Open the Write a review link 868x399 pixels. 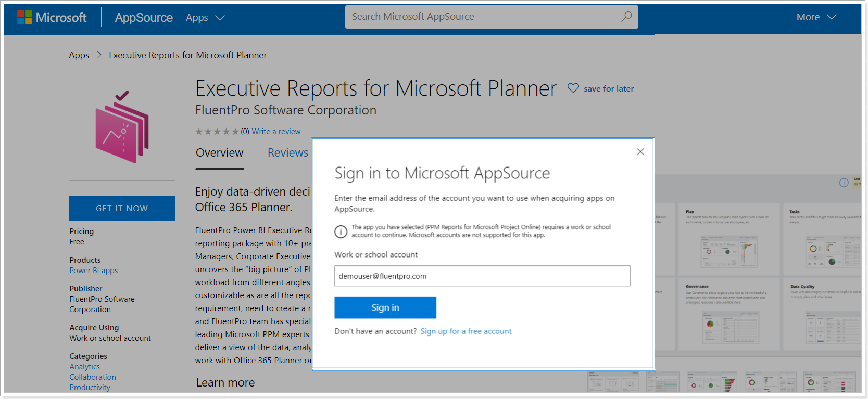[x=276, y=132]
